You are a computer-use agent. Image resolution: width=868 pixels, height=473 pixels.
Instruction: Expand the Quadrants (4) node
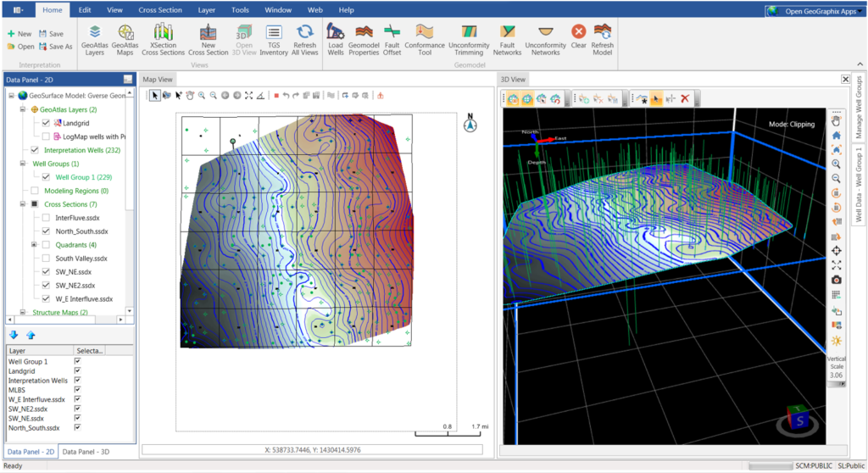pos(34,244)
